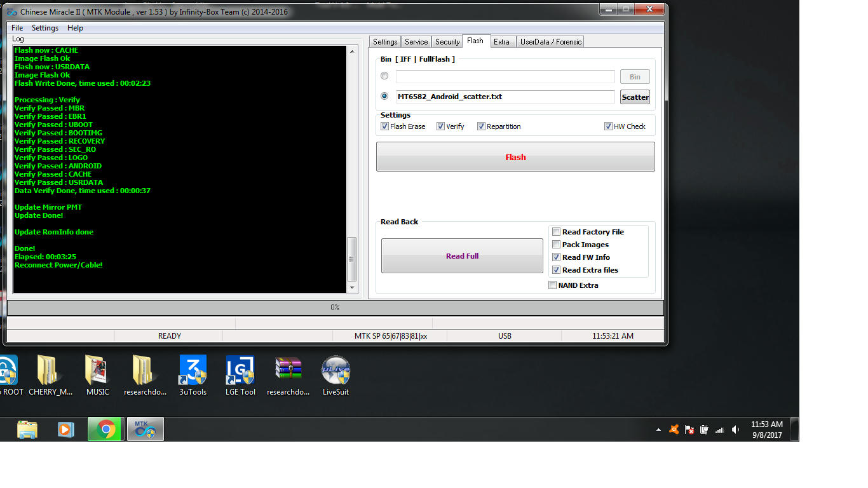This screenshot has width=868, height=488.
Task: Open the taskbar clock showing 11:53 AM
Action: [x=767, y=430]
